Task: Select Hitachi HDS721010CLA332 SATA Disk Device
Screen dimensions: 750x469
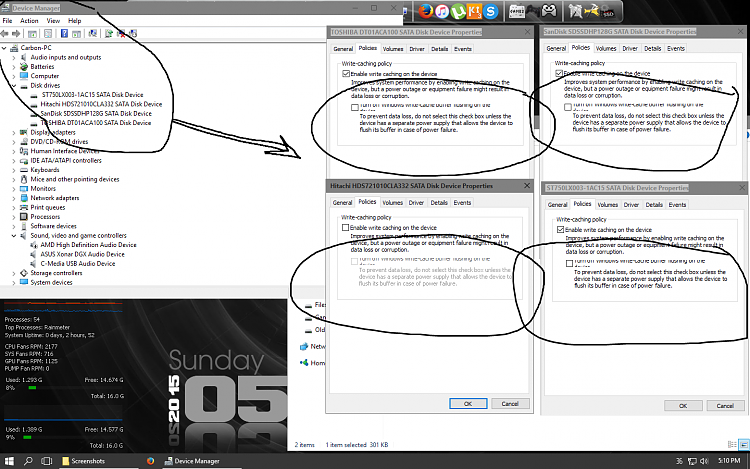Action: (101, 104)
